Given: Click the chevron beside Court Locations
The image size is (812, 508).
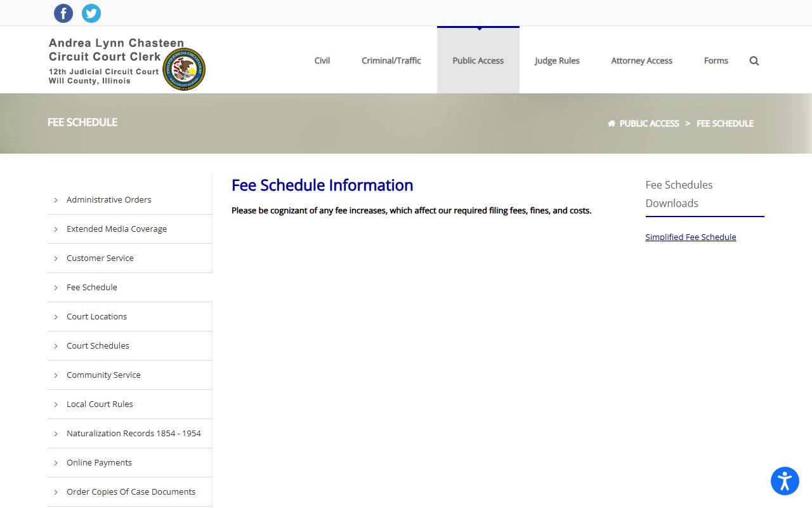Looking at the screenshot, I should [x=56, y=317].
